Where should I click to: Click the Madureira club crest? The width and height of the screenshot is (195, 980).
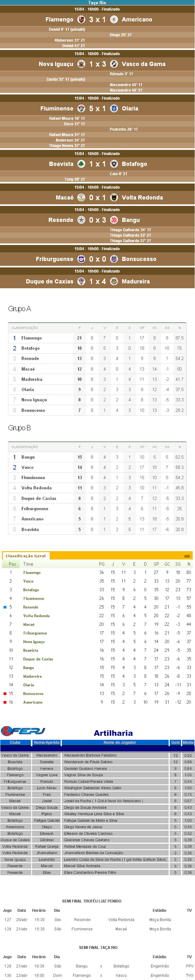[114, 282]
